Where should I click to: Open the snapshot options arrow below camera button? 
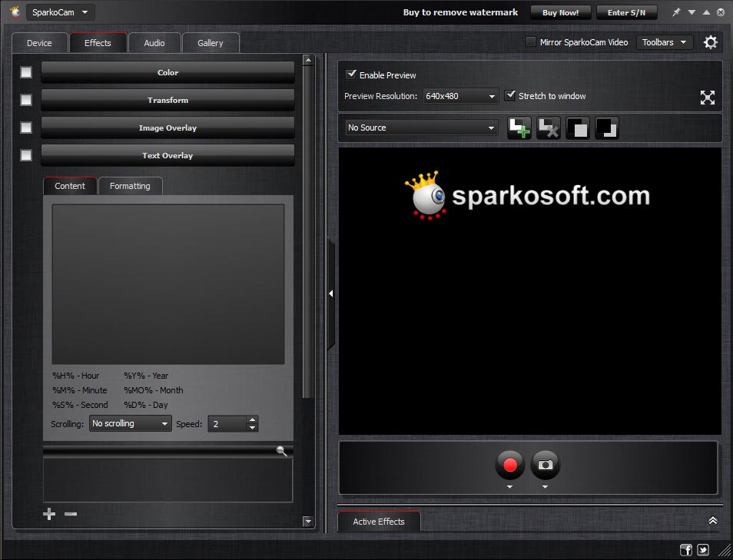coord(545,487)
